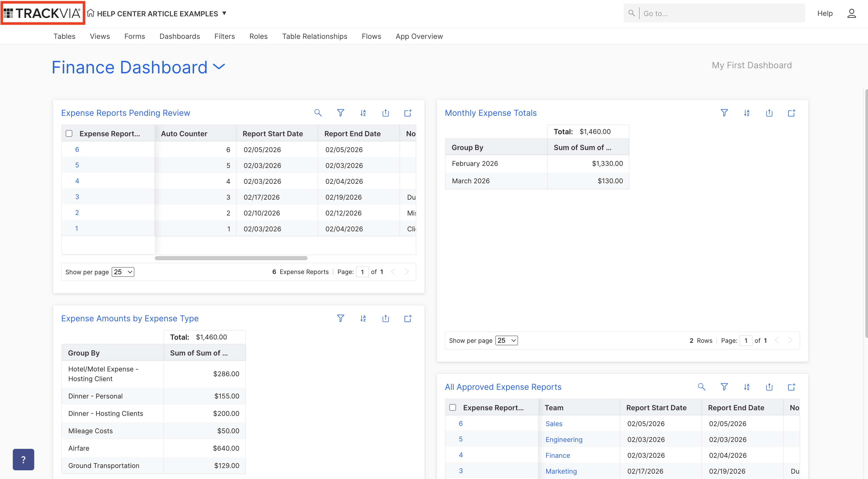Image resolution: width=868 pixels, height=479 pixels.
Task: Click page number field in Monthly Expense Totals
Action: click(x=746, y=340)
